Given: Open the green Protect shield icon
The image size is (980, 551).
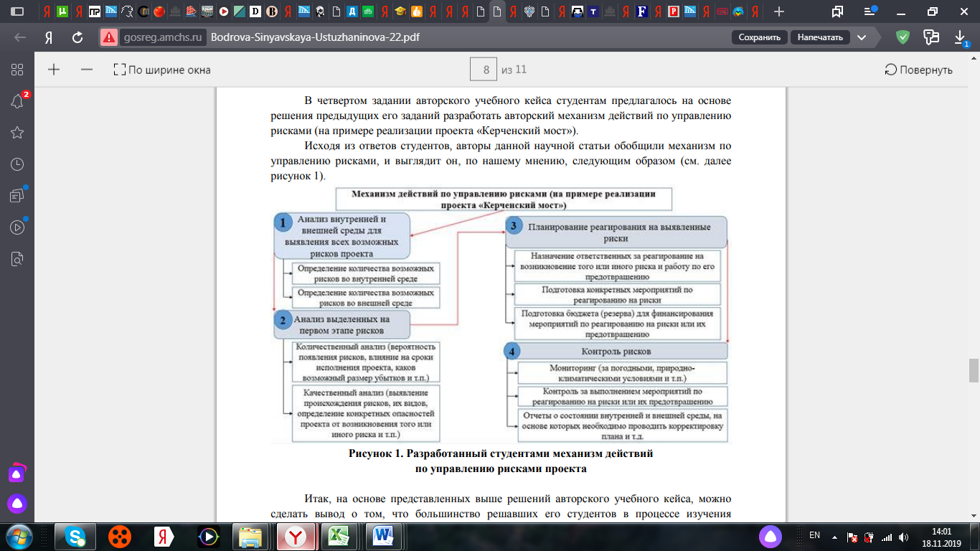Looking at the screenshot, I should (903, 37).
